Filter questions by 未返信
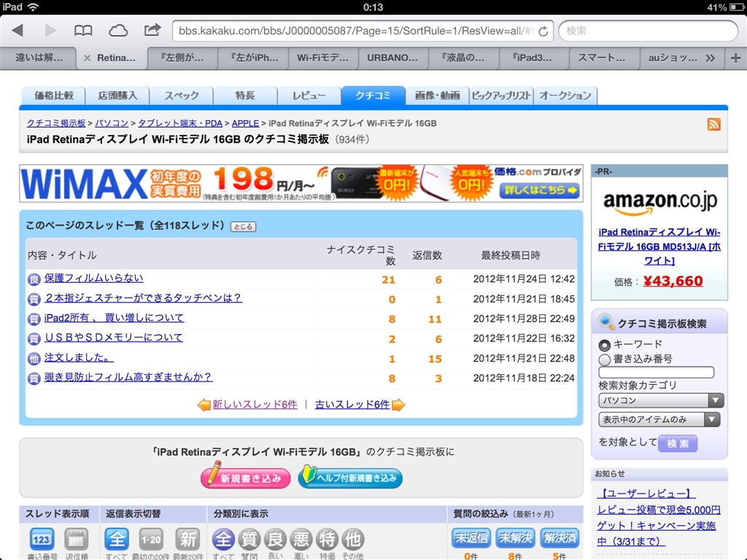The width and height of the screenshot is (747, 560). [x=471, y=538]
